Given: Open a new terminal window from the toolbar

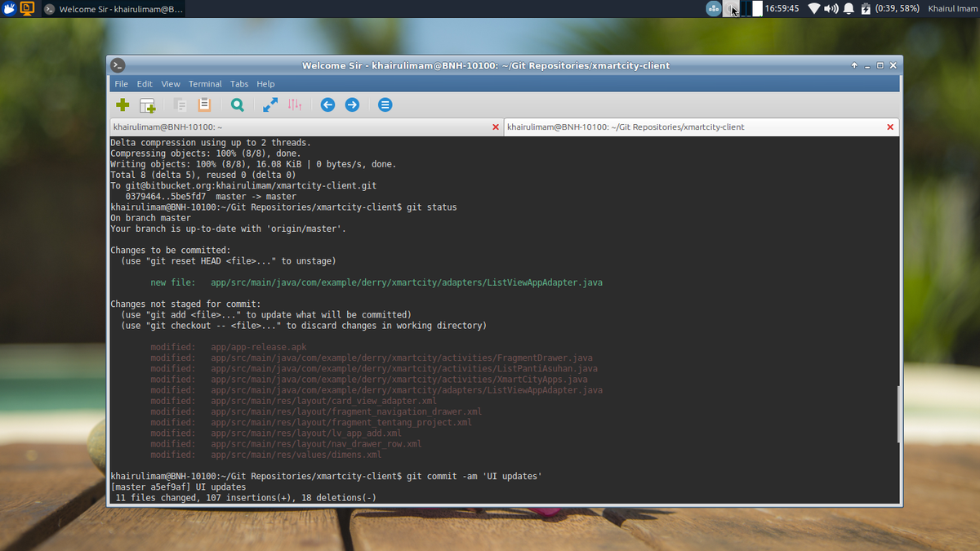Looking at the screenshot, I should [148, 104].
